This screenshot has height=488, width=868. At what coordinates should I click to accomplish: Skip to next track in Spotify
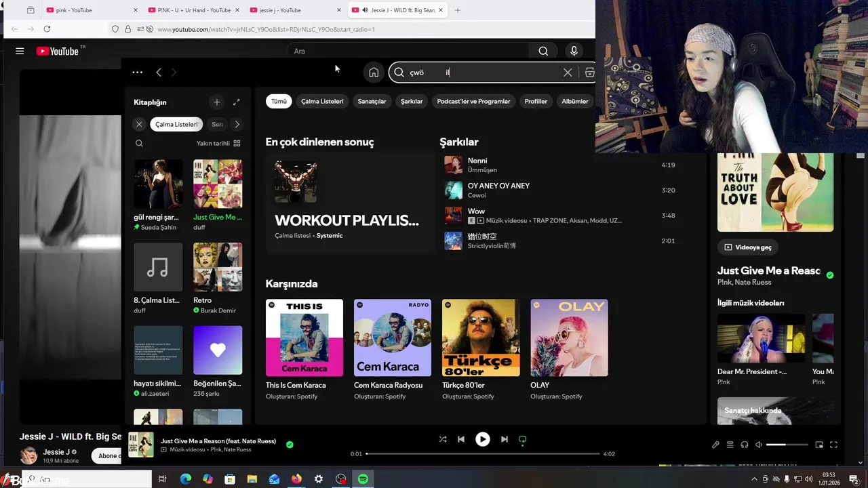pos(505,439)
